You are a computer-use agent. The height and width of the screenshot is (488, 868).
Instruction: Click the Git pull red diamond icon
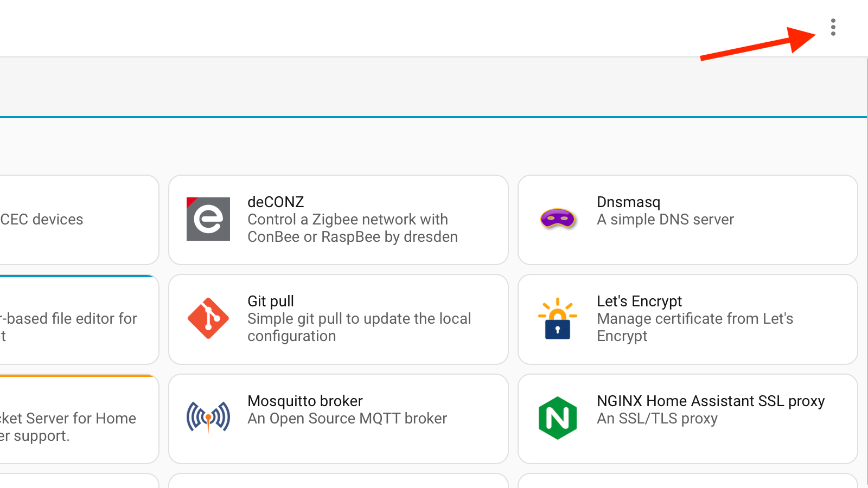208,318
